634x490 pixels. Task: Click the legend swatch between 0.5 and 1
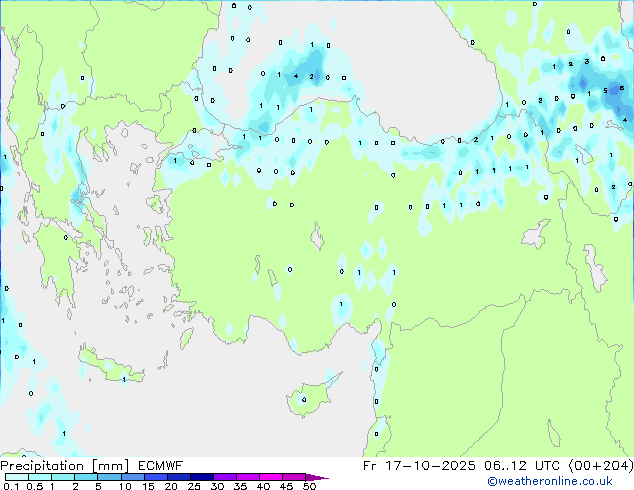(40, 477)
